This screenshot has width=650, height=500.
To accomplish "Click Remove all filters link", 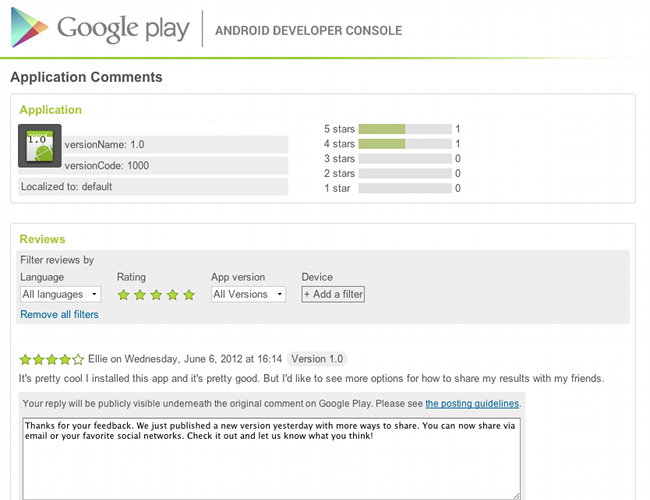I will pos(59,314).
